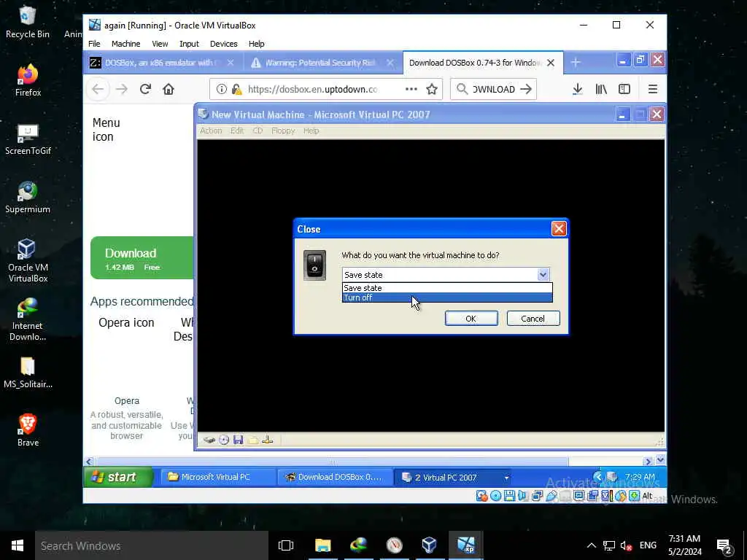The width and height of the screenshot is (747, 560).
Task: Open Download DOSBox taskbar item
Action: [x=336, y=477]
